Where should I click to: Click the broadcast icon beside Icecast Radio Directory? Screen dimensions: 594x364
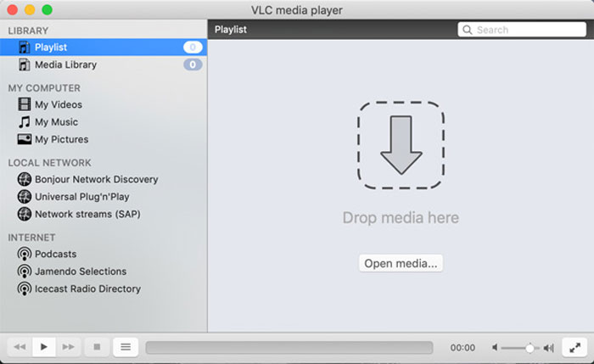tap(25, 288)
